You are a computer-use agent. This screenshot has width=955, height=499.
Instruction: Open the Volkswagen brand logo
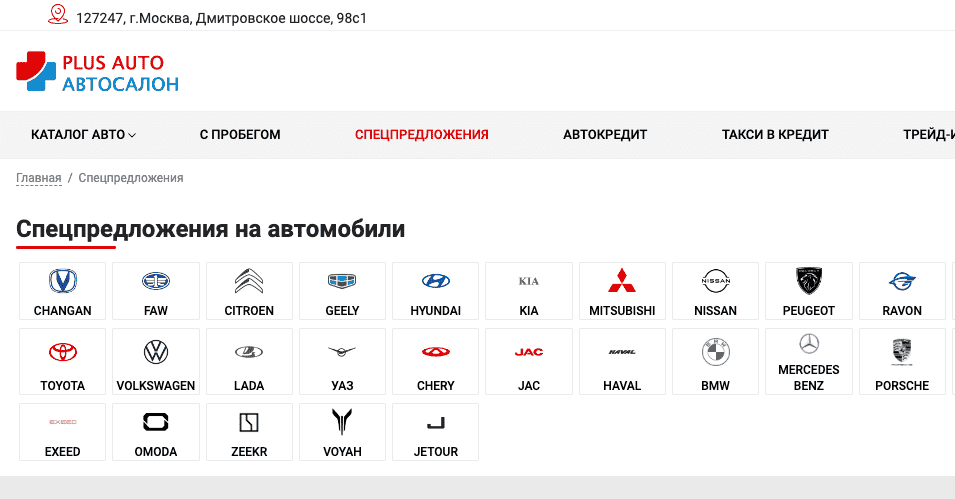(x=156, y=352)
